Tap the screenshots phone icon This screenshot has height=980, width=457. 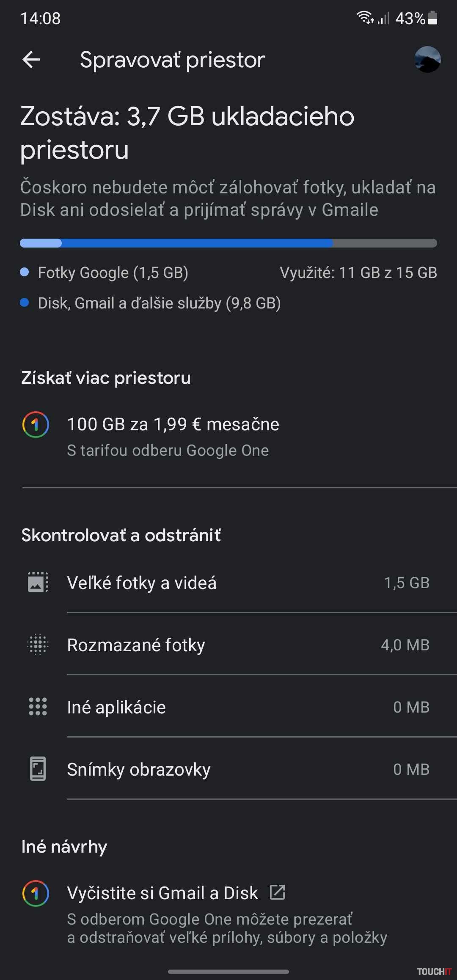pos(38,769)
